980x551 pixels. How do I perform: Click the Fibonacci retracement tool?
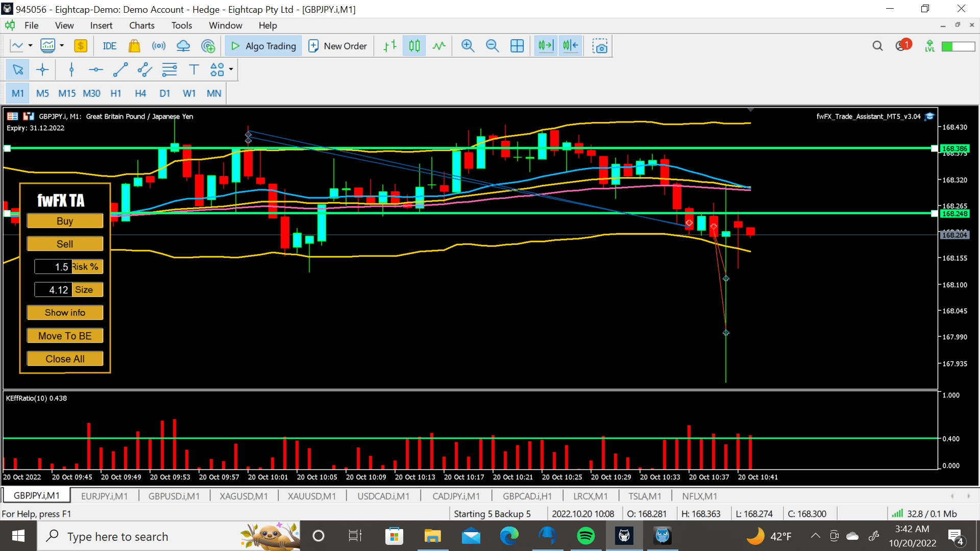[169, 70]
